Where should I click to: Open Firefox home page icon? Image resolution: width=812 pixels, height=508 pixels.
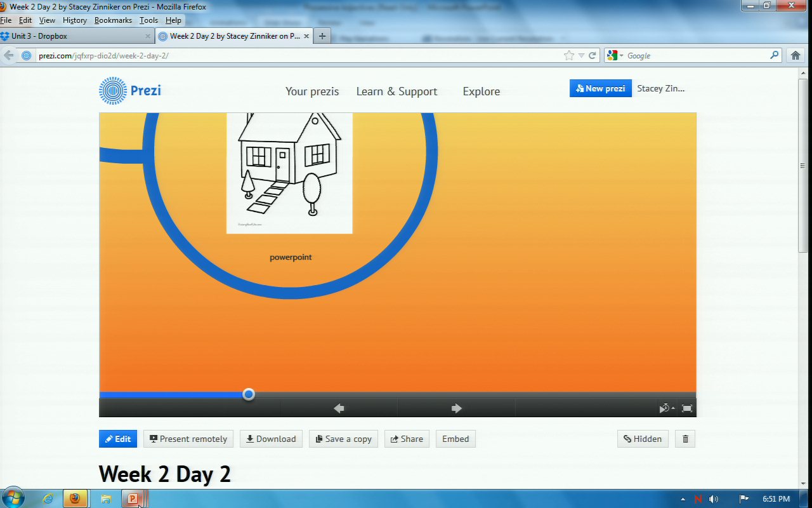(x=796, y=56)
